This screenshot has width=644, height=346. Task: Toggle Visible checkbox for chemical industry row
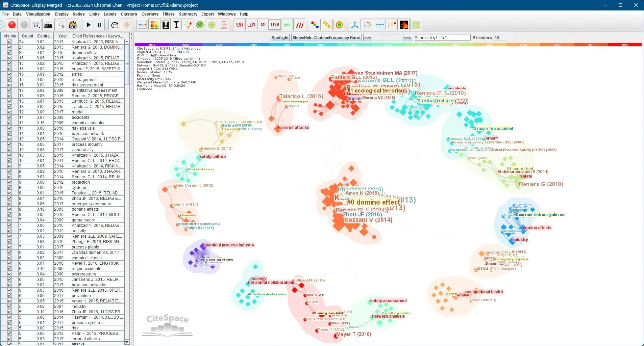tap(9, 123)
